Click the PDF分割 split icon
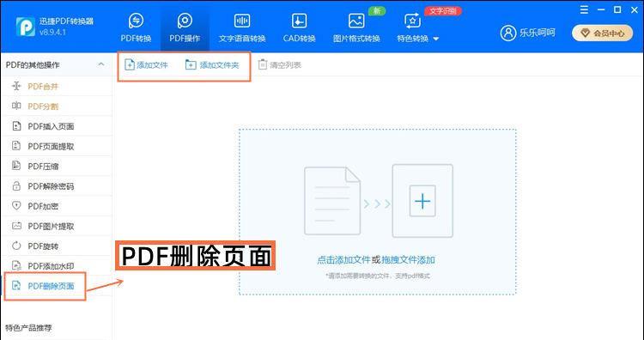The width and height of the screenshot is (644, 340). point(16,106)
